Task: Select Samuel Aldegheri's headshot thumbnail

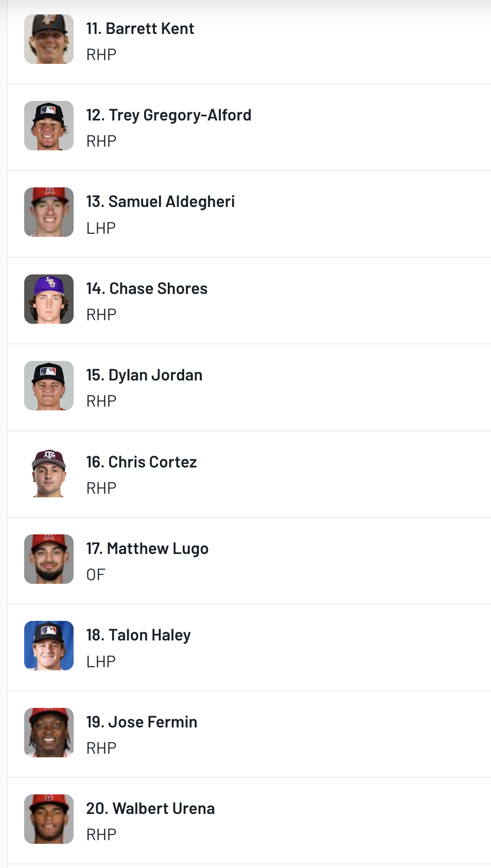Action: (x=49, y=212)
